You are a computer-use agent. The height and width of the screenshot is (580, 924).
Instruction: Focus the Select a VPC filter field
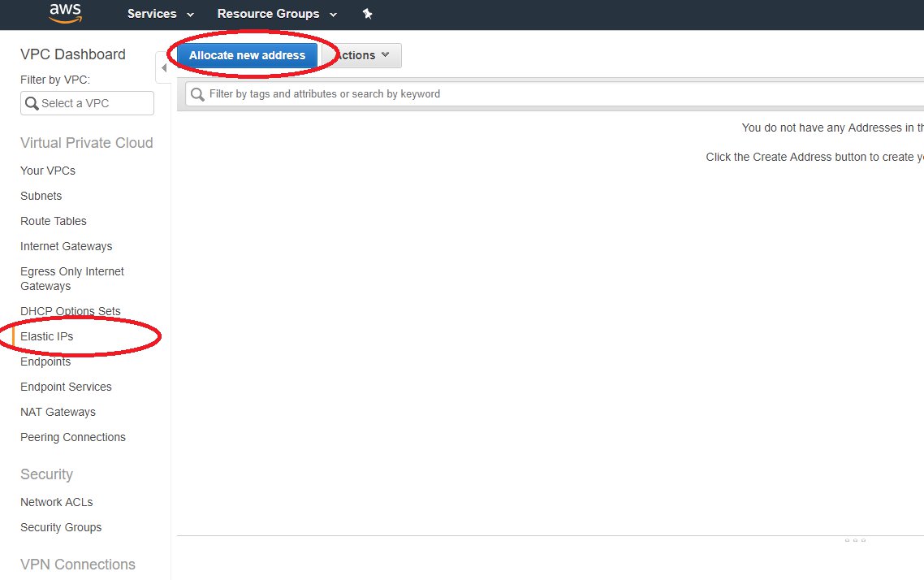(x=87, y=103)
